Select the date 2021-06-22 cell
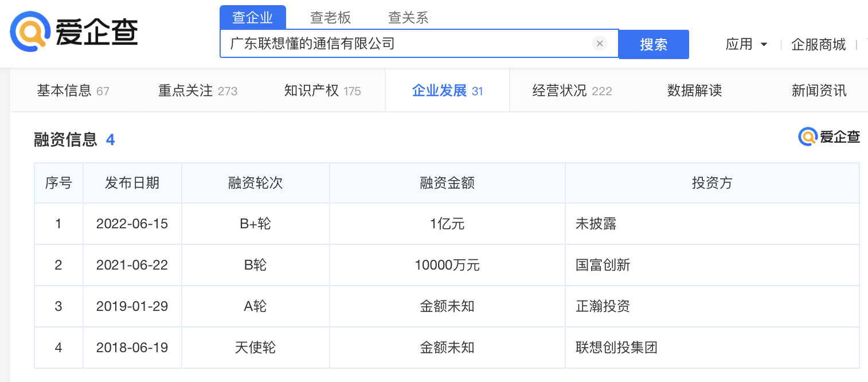 132,265
